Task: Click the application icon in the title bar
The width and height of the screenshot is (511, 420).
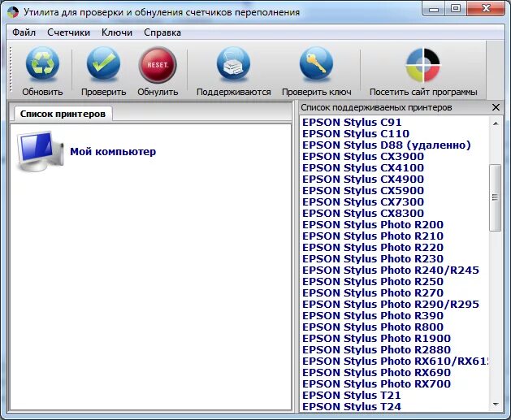Action: [x=13, y=12]
